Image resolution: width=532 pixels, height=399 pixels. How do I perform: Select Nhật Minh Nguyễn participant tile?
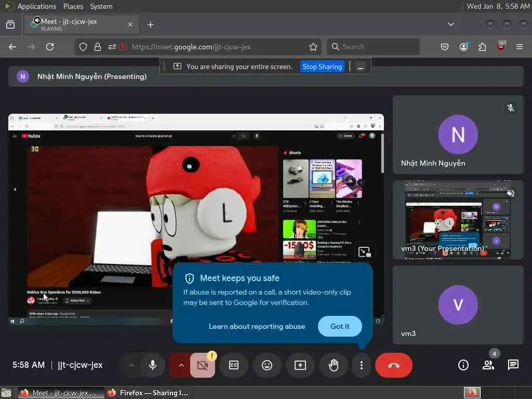tap(458, 135)
